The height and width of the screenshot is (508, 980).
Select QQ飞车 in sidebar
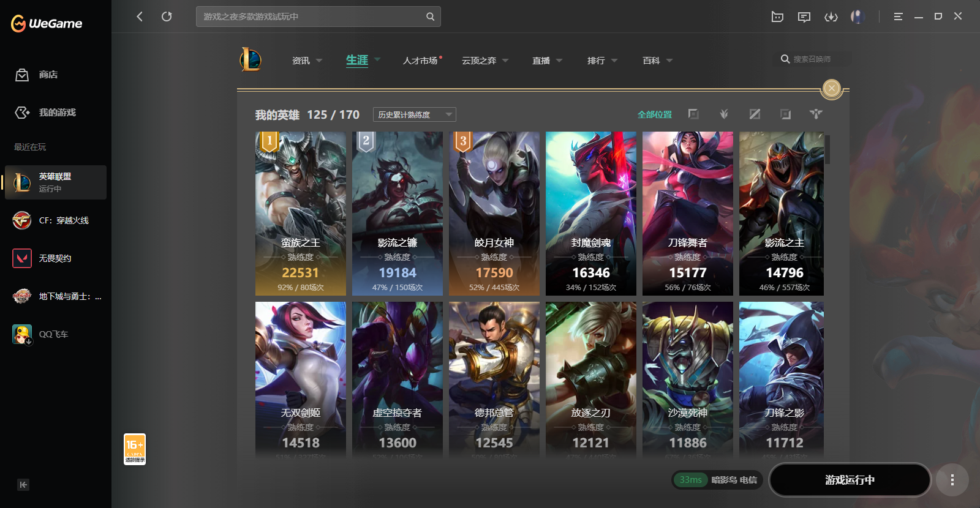(x=56, y=334)
